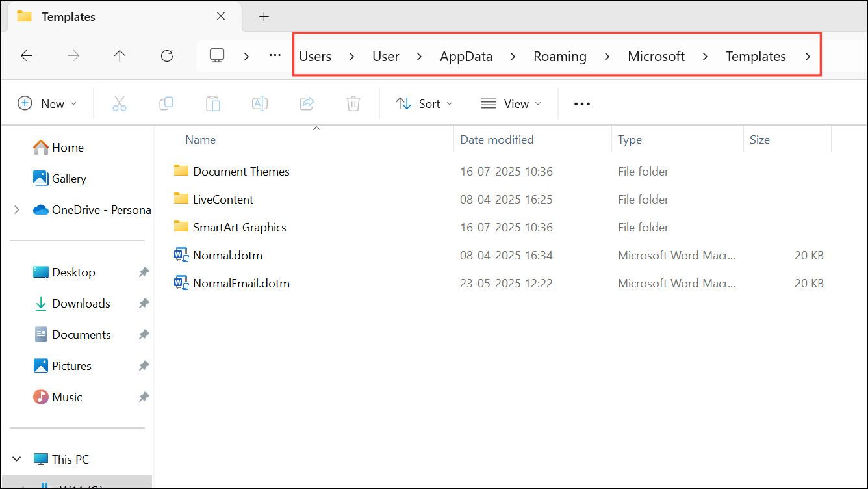Jump to Roaming in the address path
This screenshot has height=489, width=868.
point(560,57)
